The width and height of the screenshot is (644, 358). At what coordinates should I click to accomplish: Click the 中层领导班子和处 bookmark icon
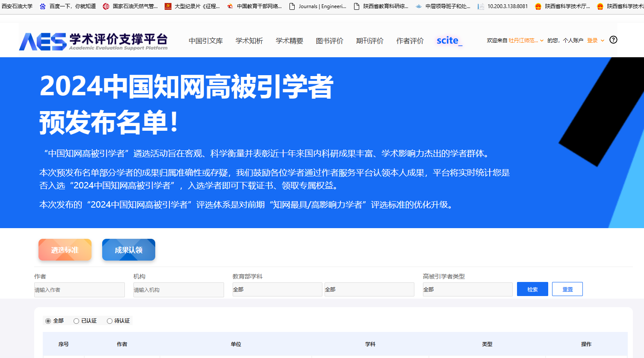(x=419, y=6)
